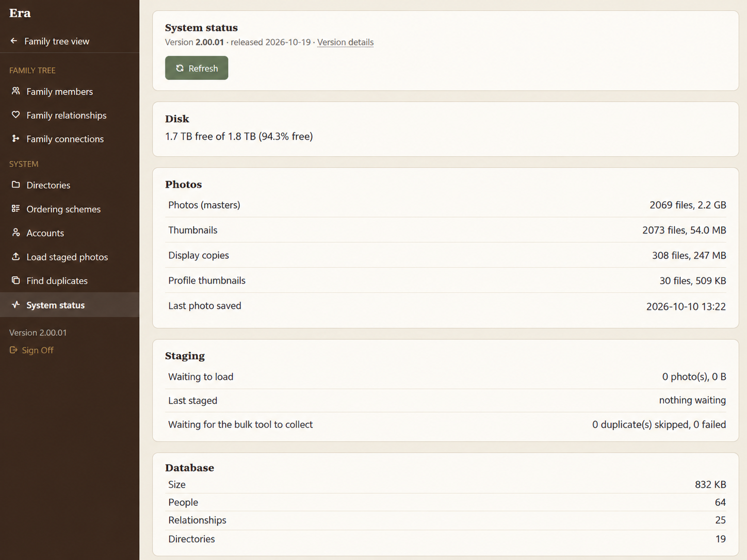This screenshot has width=747, height=560.
Task: Click the Waiting to load row label
Action: point(201,376)
